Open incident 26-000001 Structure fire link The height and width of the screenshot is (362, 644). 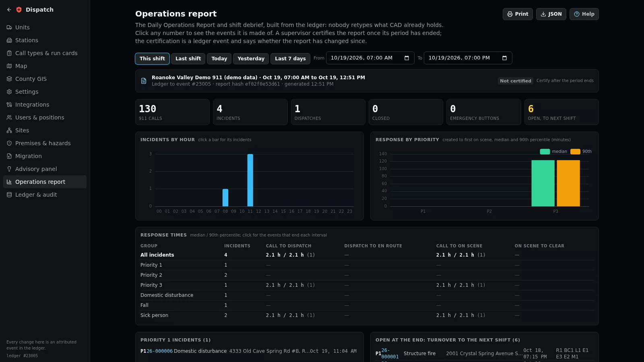point(390,354)
